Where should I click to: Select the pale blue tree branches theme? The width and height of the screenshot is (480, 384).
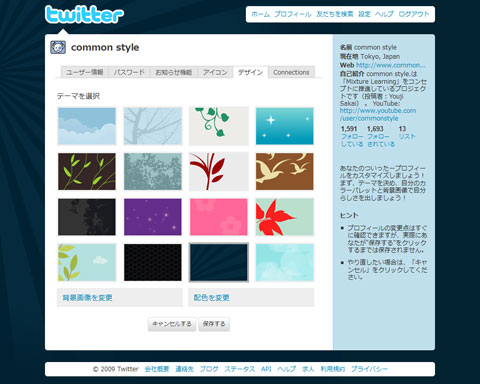pos(153,126)
